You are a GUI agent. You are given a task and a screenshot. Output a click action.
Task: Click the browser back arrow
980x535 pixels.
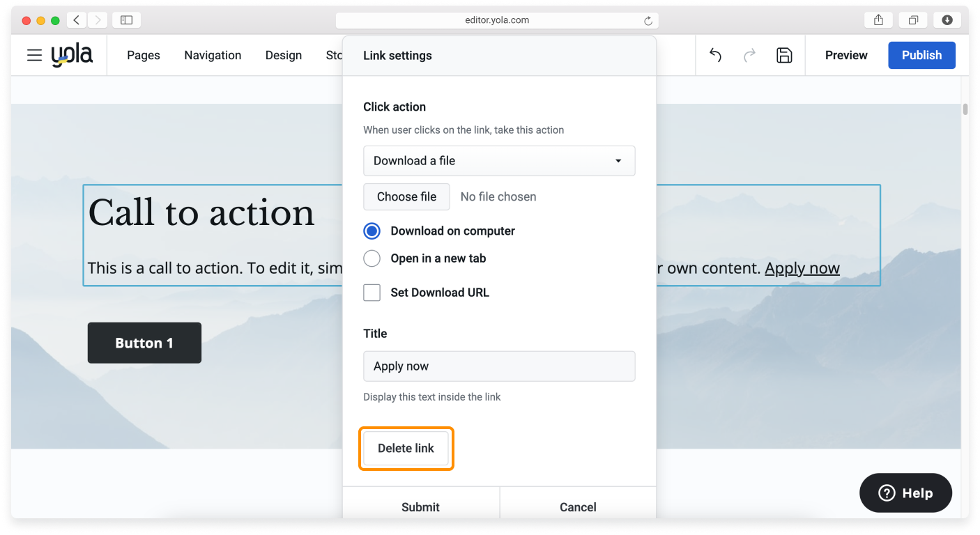76,20
